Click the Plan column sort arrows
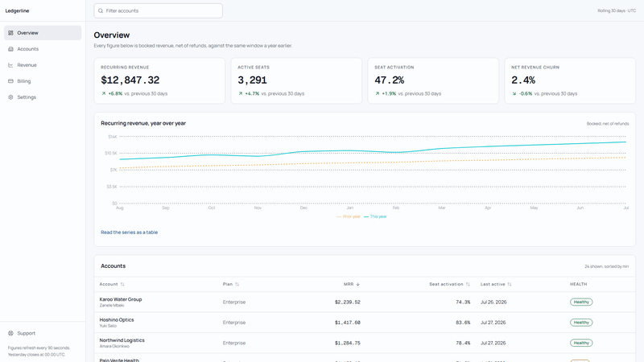Viewport: 644px width, 362px height. (237, 284)
